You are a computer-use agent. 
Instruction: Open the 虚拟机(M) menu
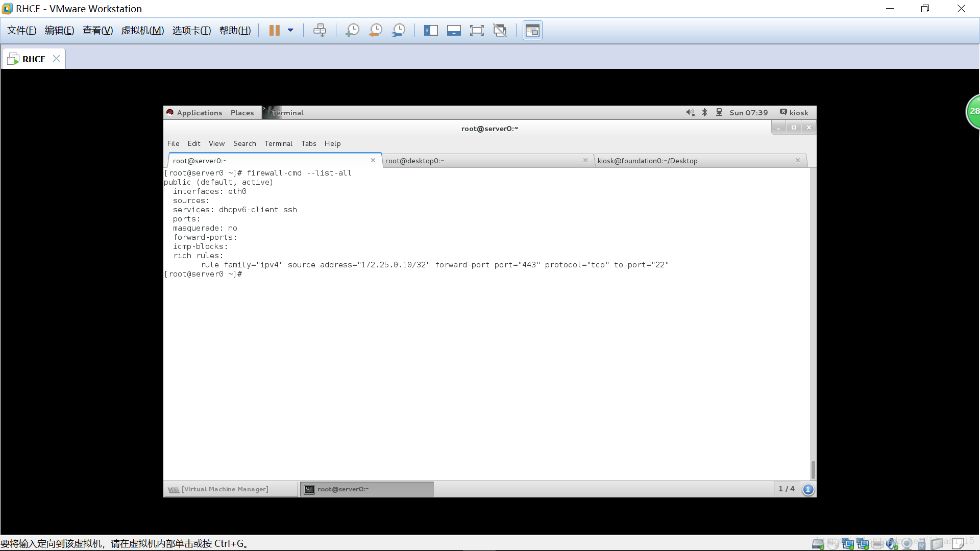pos(142,31)
